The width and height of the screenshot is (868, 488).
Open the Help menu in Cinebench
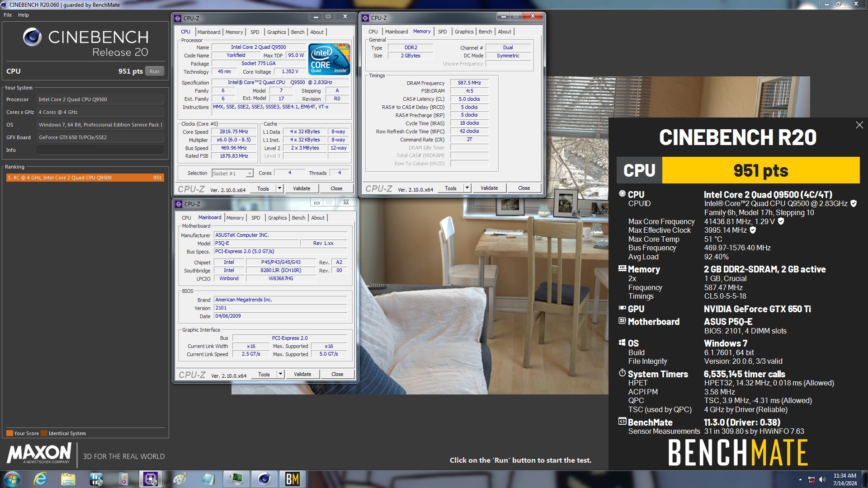24,15
